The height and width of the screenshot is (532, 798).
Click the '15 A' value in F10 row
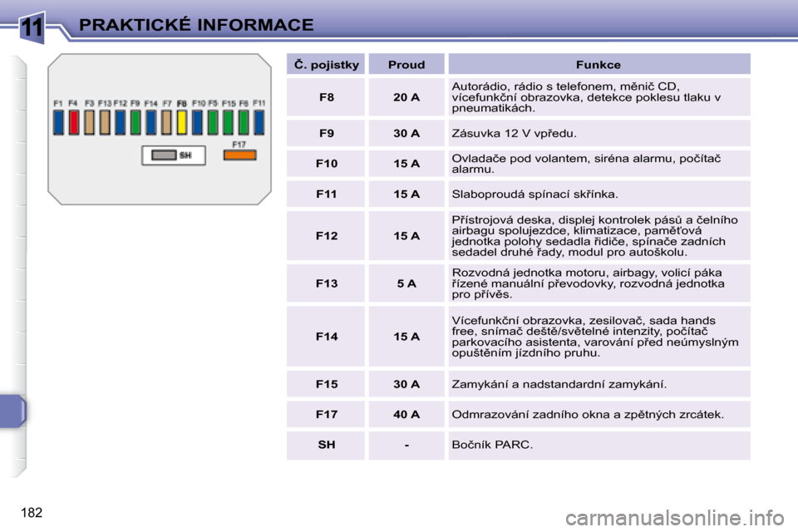[x=406, y=164]
